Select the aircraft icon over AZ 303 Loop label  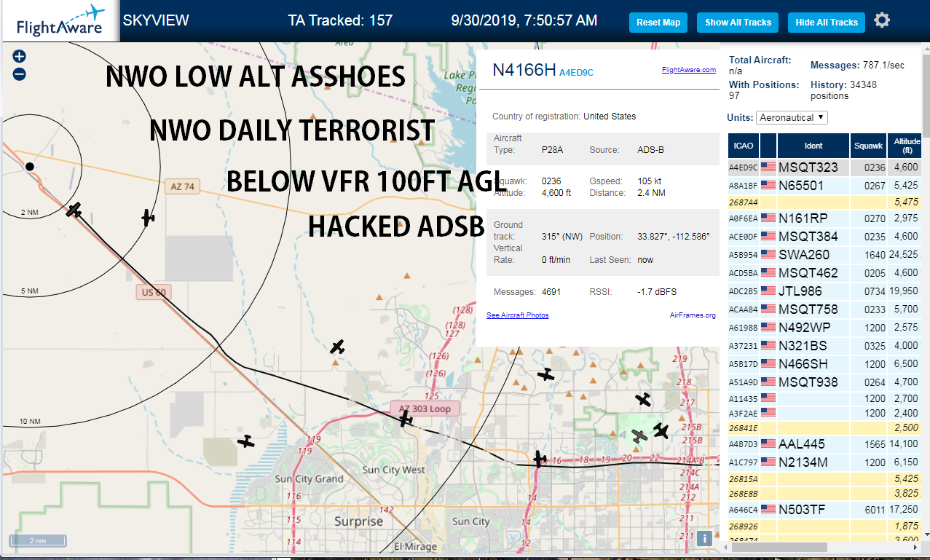pos(406,419)
